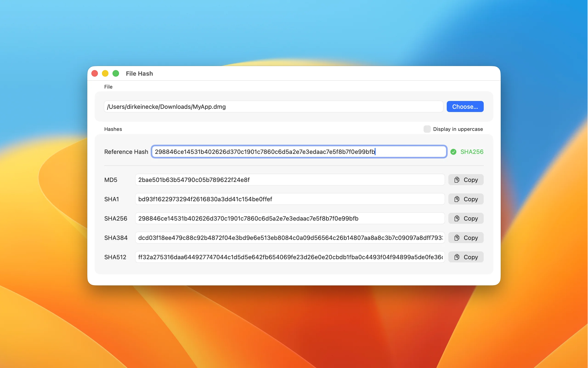This screenshot has height=368, width=588.
Task: Click the Reference Hash label
Action: [x=126, y=152]
